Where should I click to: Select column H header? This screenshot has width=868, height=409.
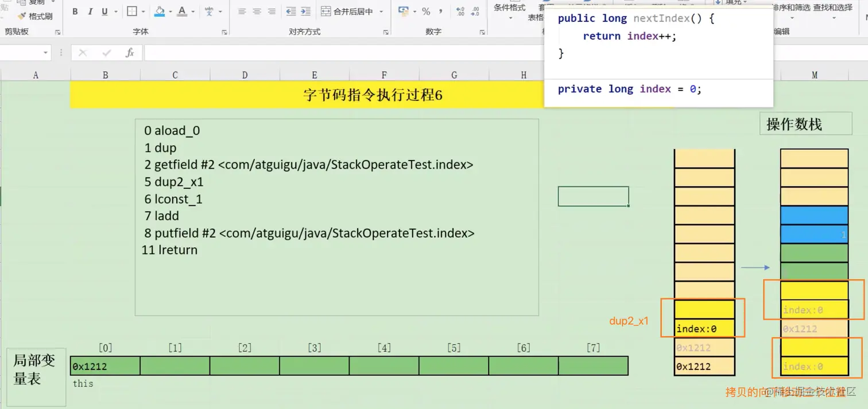tap(524, 75)
